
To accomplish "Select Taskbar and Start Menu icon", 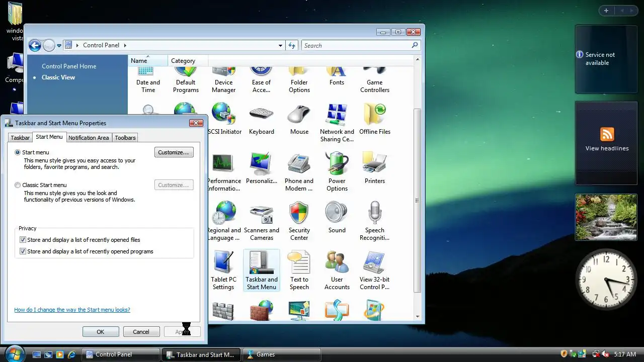I will click(x=261, y=270).
